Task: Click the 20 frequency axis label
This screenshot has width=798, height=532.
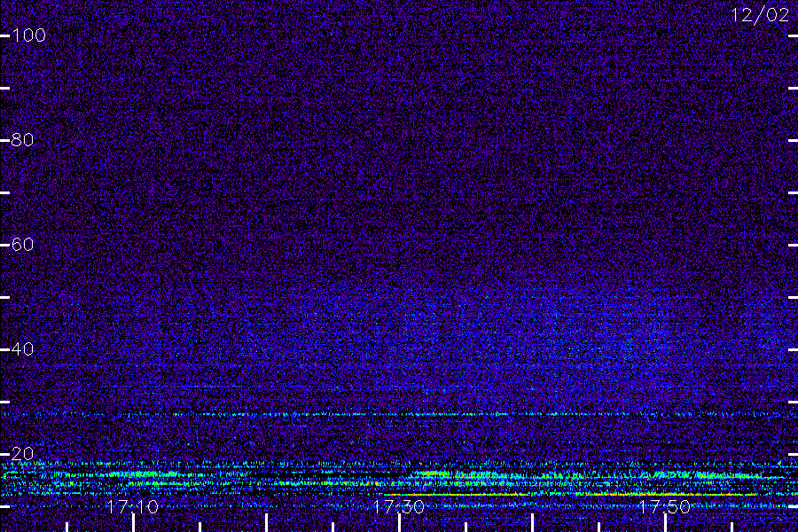Action: (x=22, y=454)
